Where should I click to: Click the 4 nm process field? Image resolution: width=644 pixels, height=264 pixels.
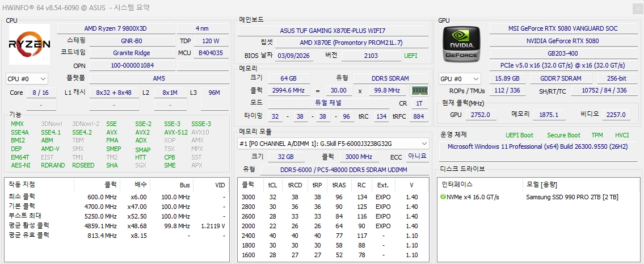click(x=203, y=28)
